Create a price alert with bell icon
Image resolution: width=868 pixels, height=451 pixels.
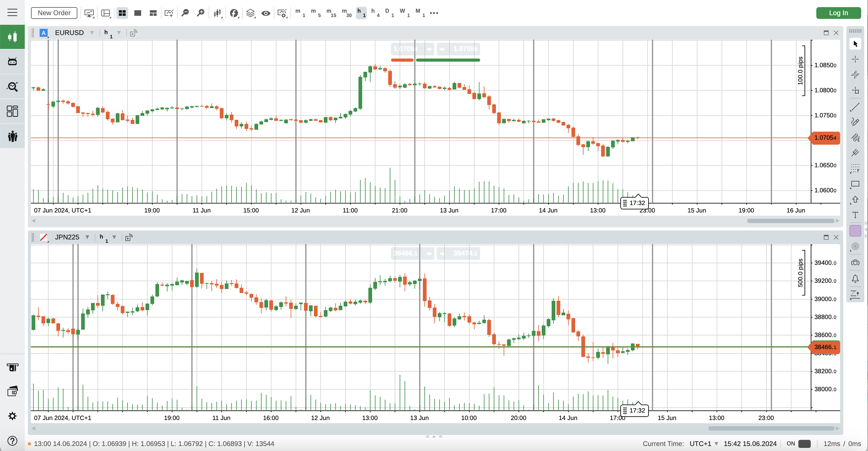[x=855, y=279]
